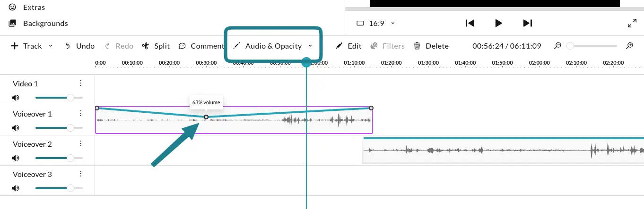644x209 pixels.
Task: Click the Split text button
Action: (x=162, y=46)
